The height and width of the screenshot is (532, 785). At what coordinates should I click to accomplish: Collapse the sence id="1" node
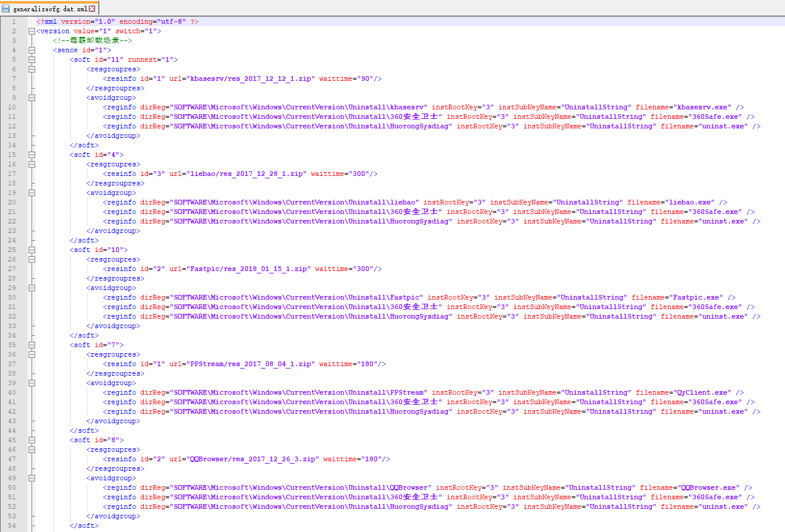pos(31,50)
